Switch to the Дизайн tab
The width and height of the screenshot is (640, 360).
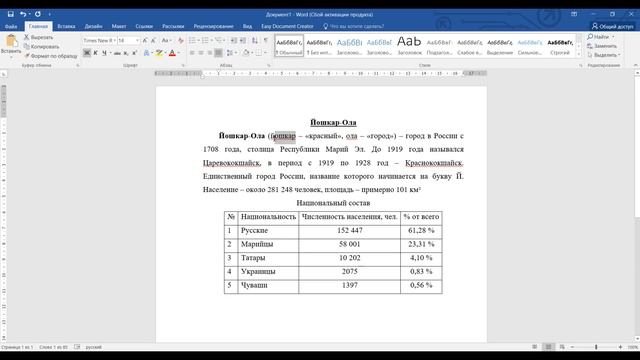93,26
